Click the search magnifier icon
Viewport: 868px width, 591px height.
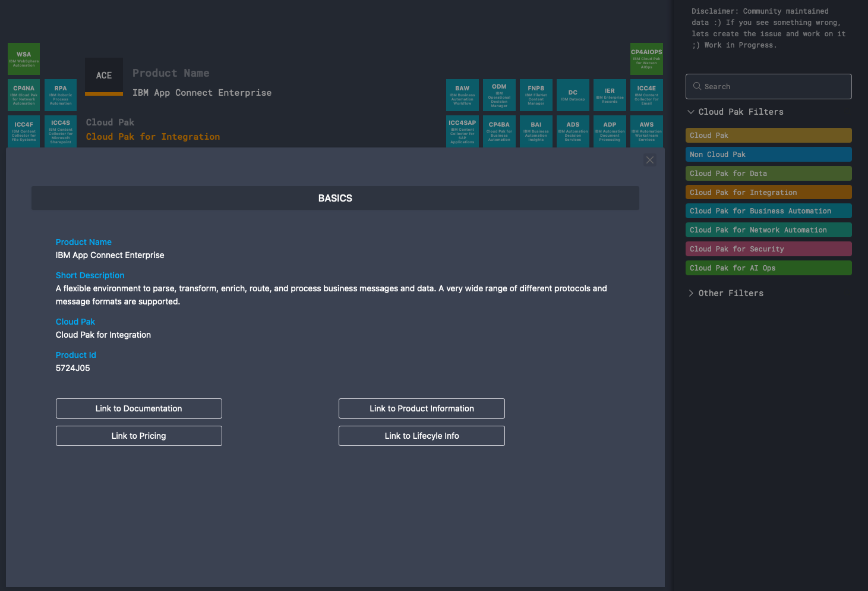697,86
